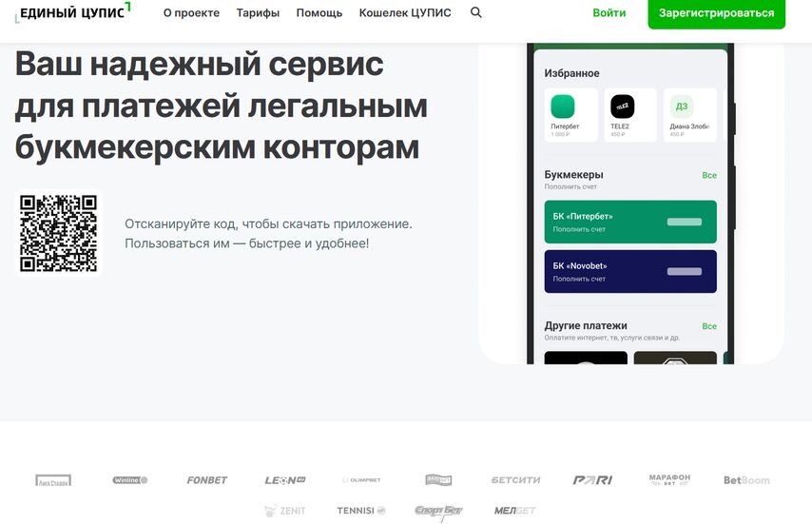This screenshot has width=812, height=524.
Task: Click the ZENIT logo
Action: (285, 511)
